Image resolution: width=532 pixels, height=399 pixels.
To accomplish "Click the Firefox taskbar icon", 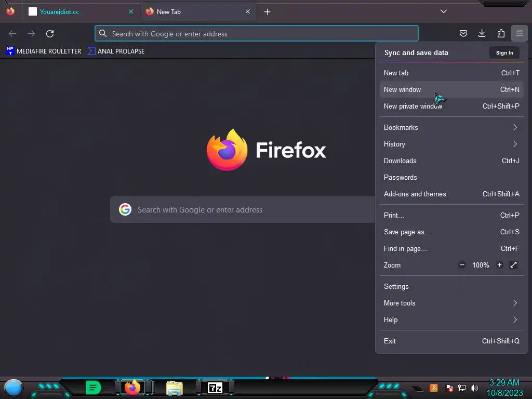I will [132, 388].
